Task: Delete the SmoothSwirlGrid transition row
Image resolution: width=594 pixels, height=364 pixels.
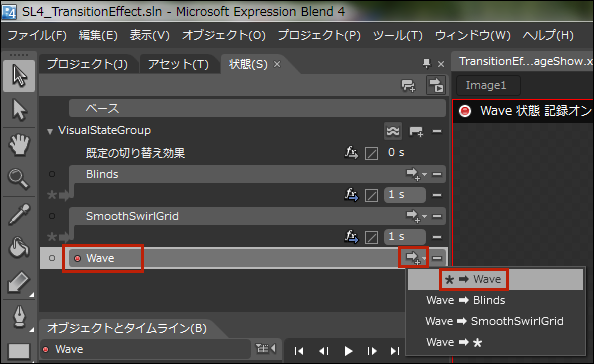Action: 437,237
